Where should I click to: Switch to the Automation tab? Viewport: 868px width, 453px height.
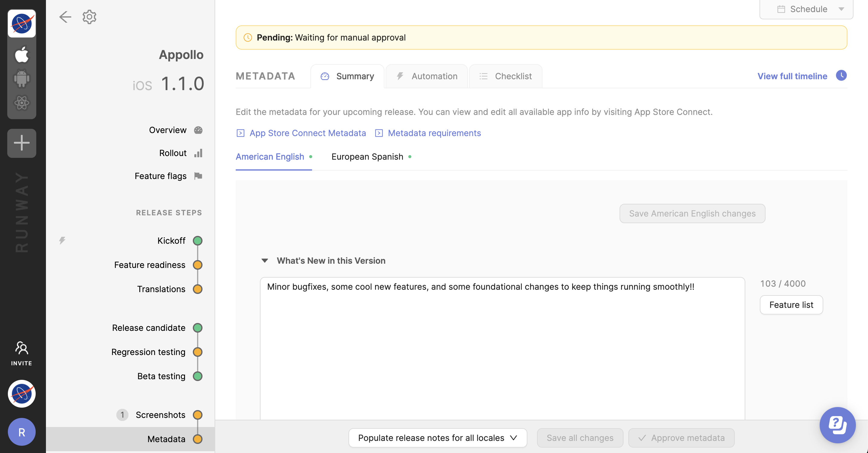(x=427, y=76)
